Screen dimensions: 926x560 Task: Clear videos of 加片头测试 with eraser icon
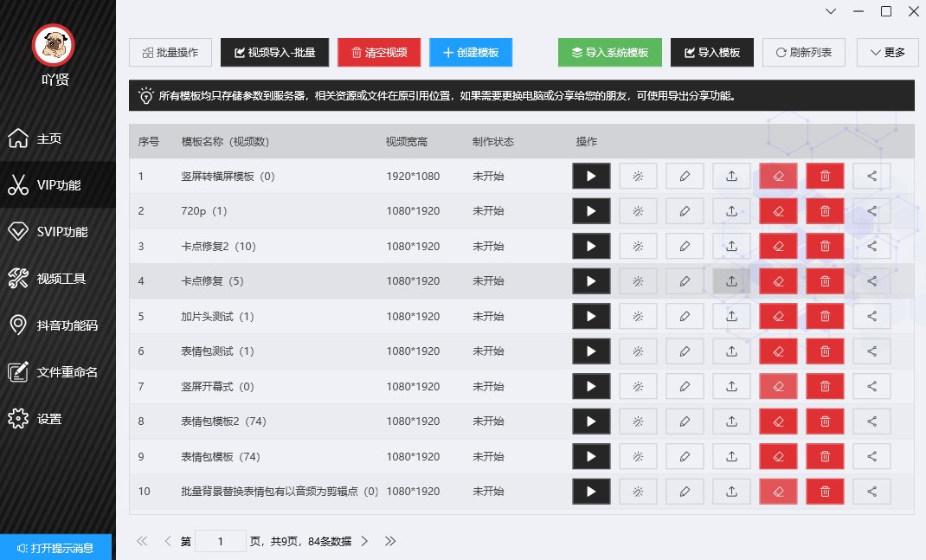pyautogui.click(x=778, y=317)
